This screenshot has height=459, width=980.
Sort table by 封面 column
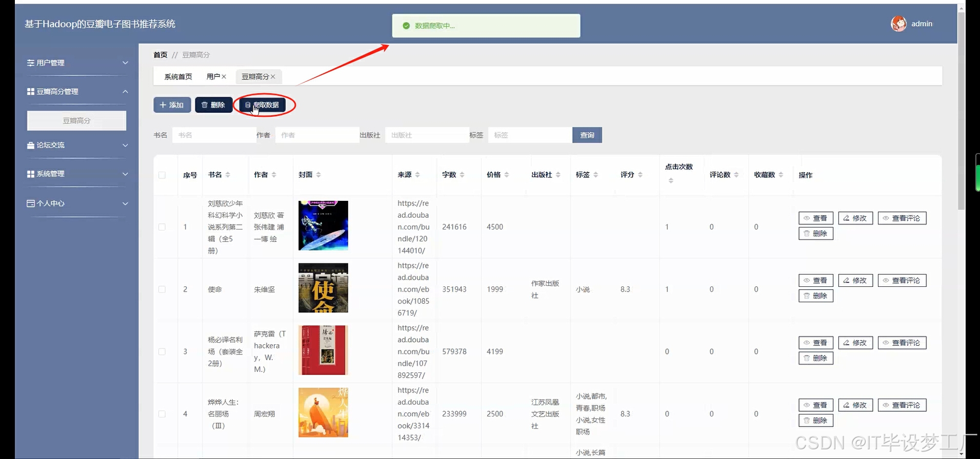coord(318,175)
